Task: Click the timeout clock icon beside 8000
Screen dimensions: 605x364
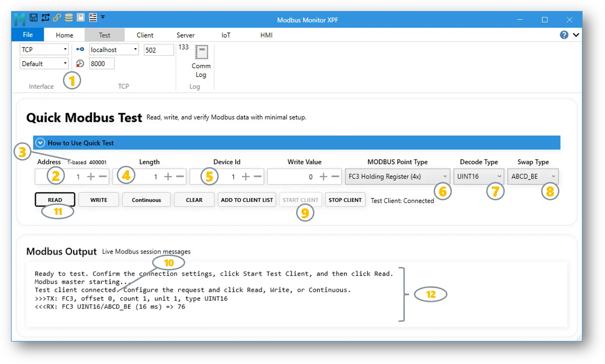Action: (x=80, y=64)
